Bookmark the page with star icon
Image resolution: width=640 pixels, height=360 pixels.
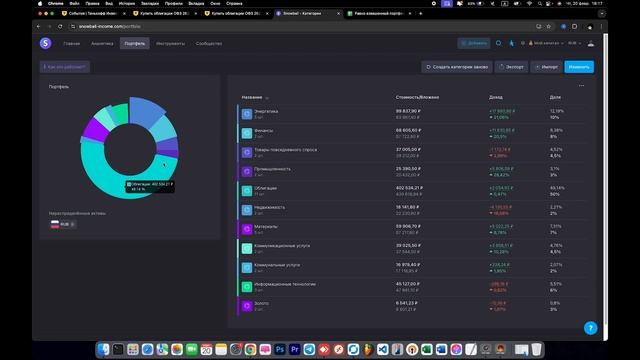(549, 26)
